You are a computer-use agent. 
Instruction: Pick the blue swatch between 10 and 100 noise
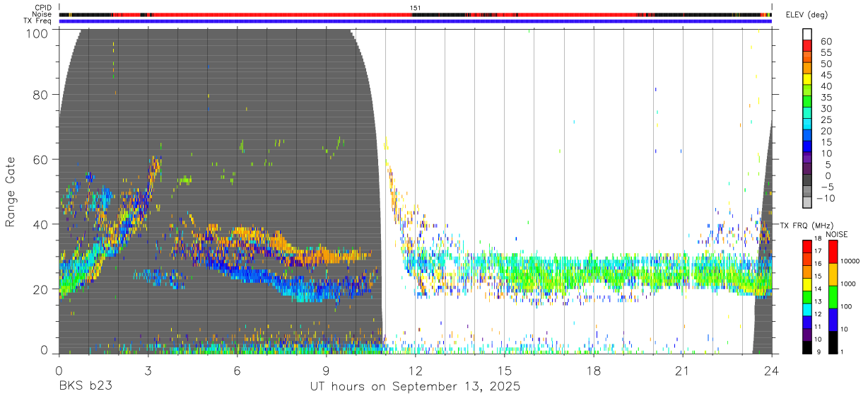tap(833, 318)
